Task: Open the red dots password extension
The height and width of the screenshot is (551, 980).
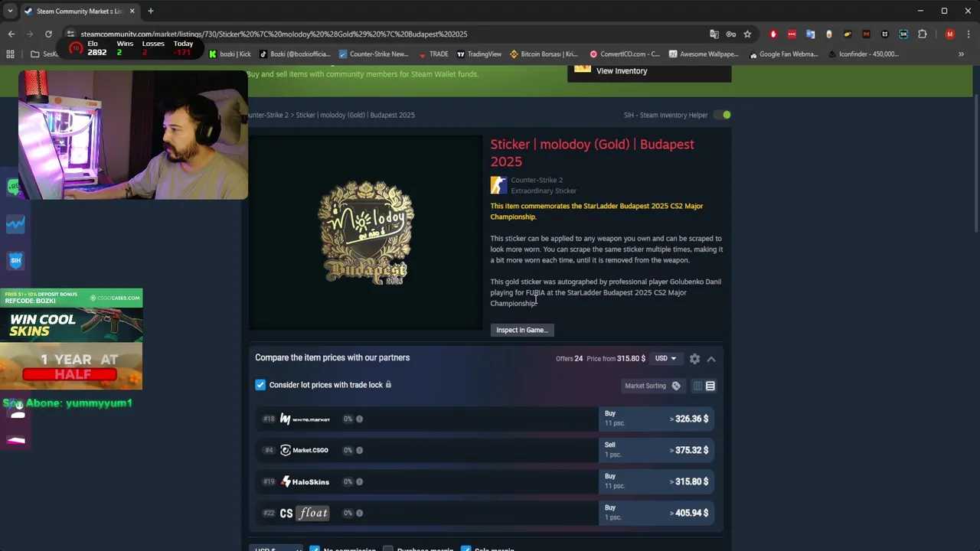Action: pyautogui.click(x=792, y=34)
